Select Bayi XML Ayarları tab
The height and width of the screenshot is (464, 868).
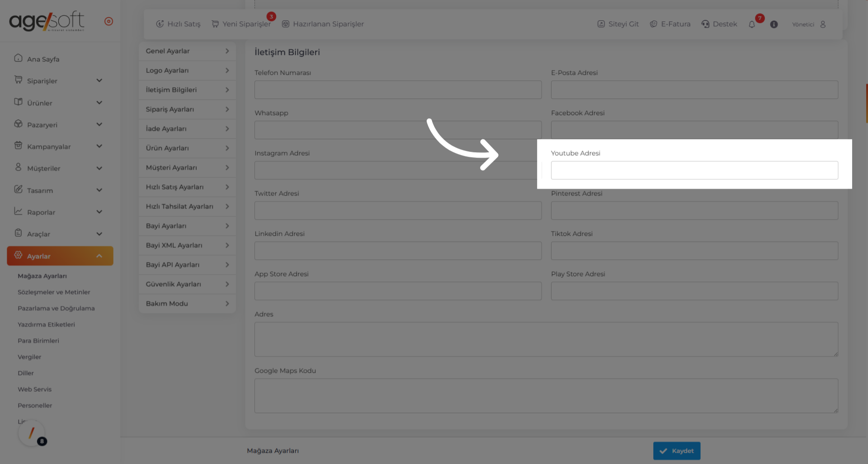click(x=187, y=245)
